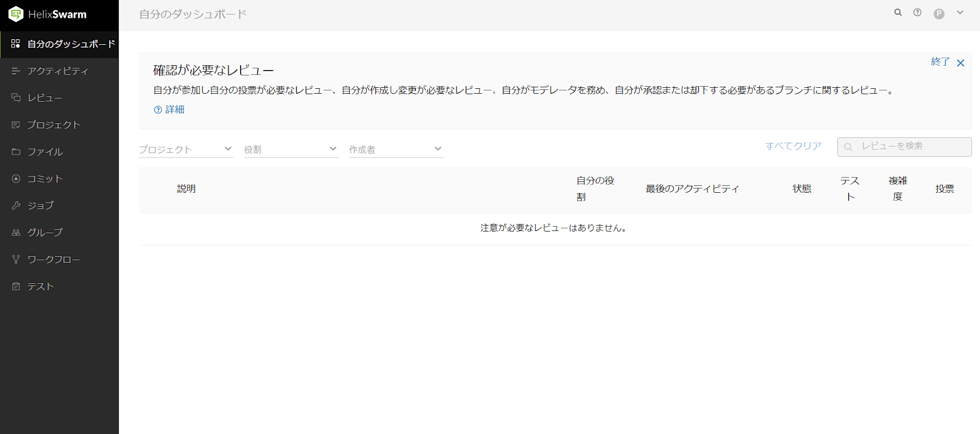Click 注意が必要なレビューはありません message

tap(554, 228)
